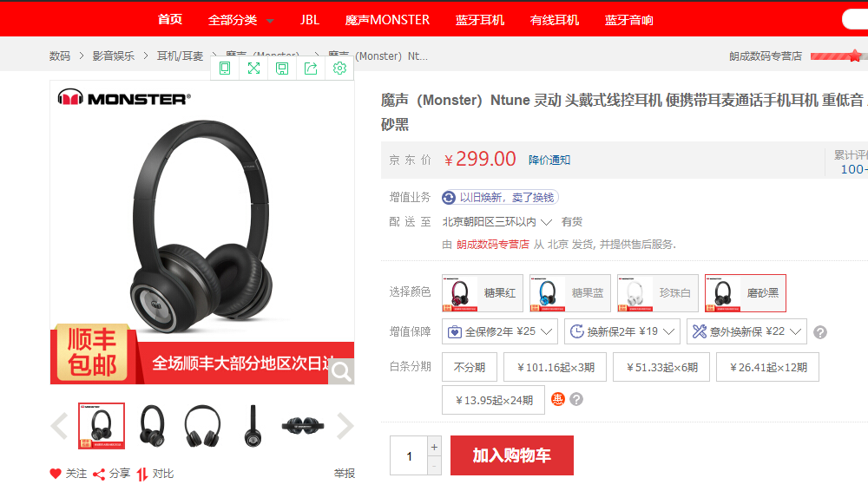Expand the 全保修2年 ¥25 dropdown
The height and width of the screenshot is (491, 868).
(x=500, y=331)
